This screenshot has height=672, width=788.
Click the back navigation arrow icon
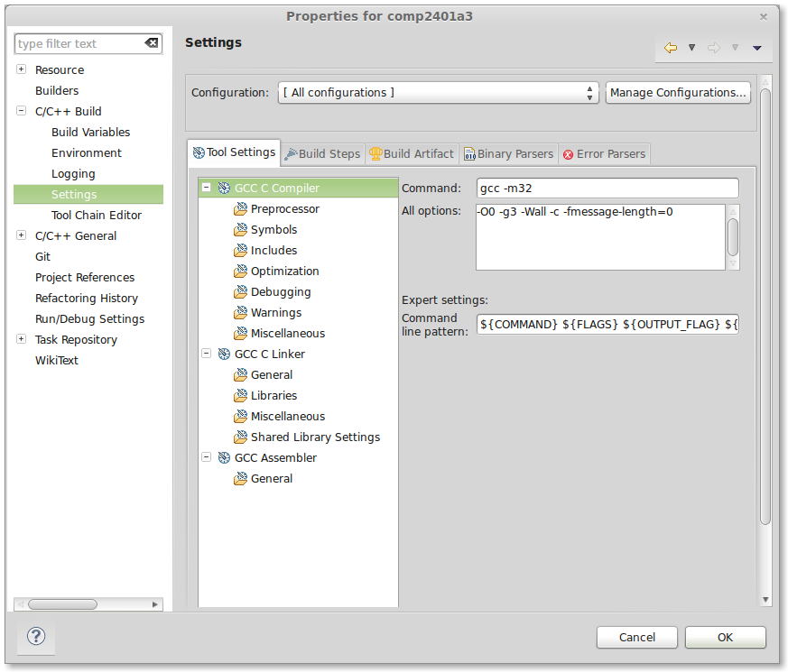click(x=670, y=48)
